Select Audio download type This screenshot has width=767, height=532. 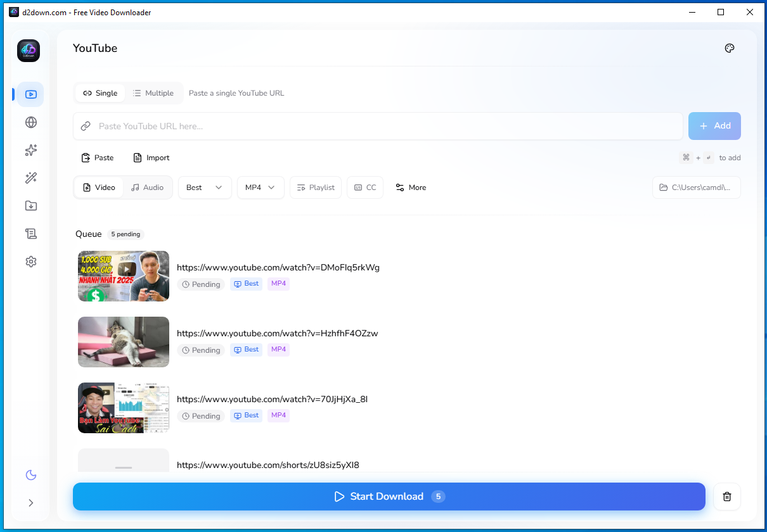coord(147,187)
